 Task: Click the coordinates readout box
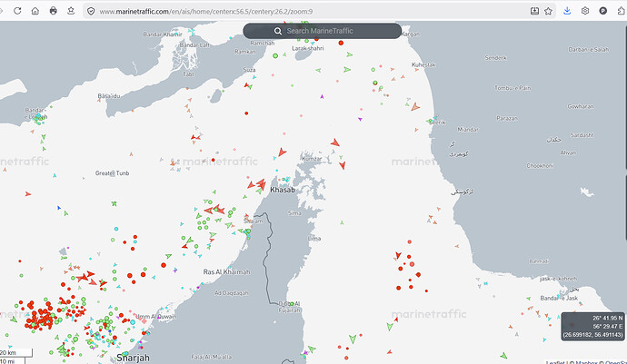tap(592, 327)
